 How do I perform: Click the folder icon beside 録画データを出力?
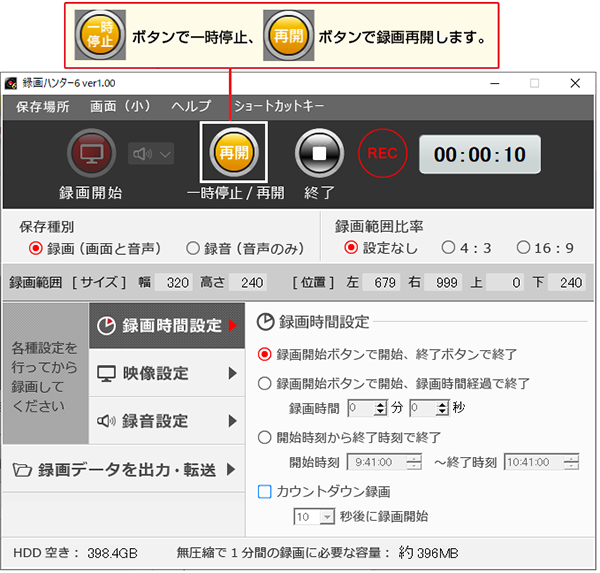pyautogui.click(x=22, y=470)
